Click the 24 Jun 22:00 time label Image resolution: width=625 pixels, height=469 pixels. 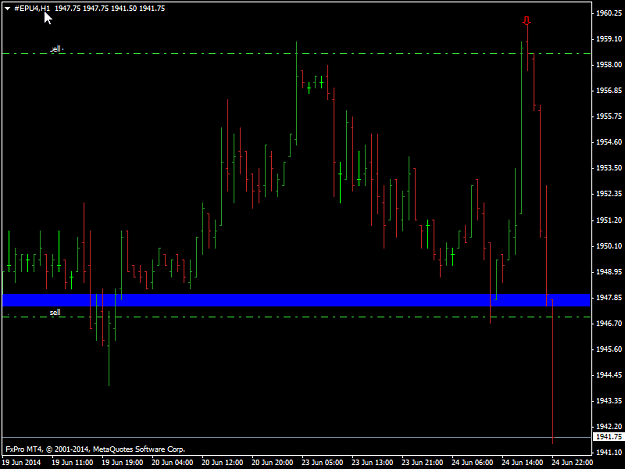tap(572, 463)
